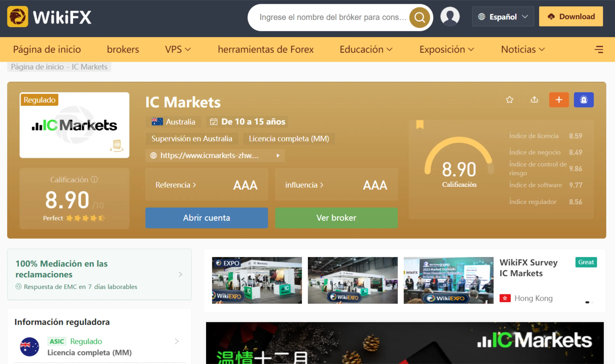Image resolution: width=615 pixels, height=364 pixels.
Task: Click the Supervisión en Australia tag
Action: coord(192,138)
